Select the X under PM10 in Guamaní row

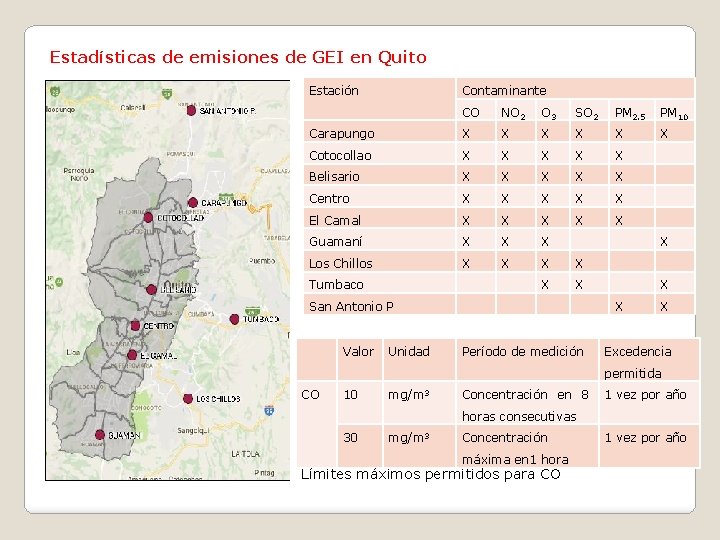[x=664, y=242]
